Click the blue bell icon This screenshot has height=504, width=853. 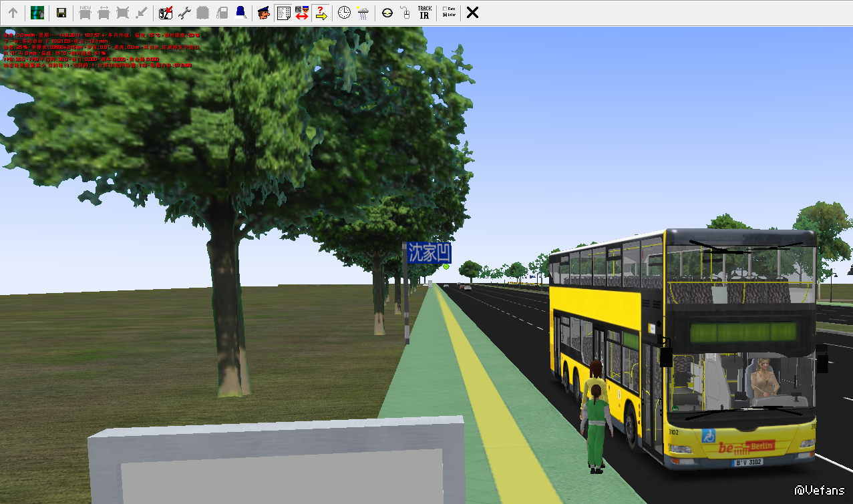point(240,13)
